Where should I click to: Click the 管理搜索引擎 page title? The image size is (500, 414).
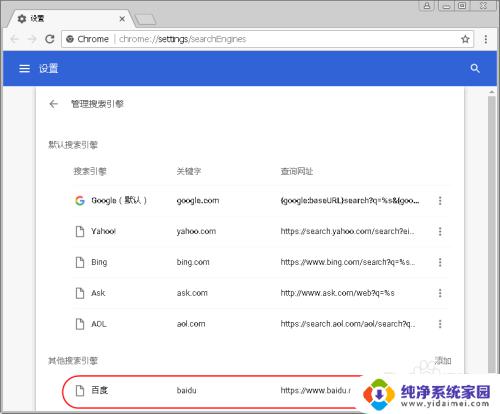coord(97,104)
